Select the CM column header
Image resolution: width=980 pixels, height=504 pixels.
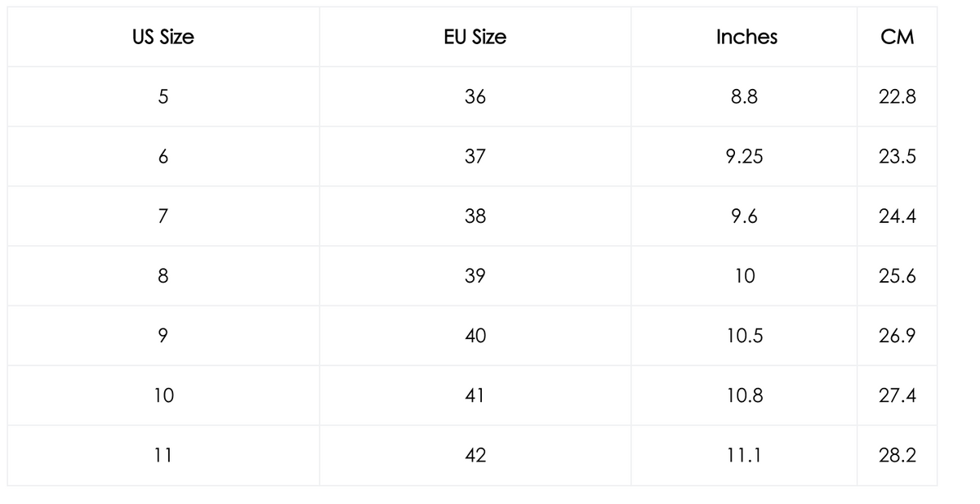pyautogui.click(x=898, y=37)
